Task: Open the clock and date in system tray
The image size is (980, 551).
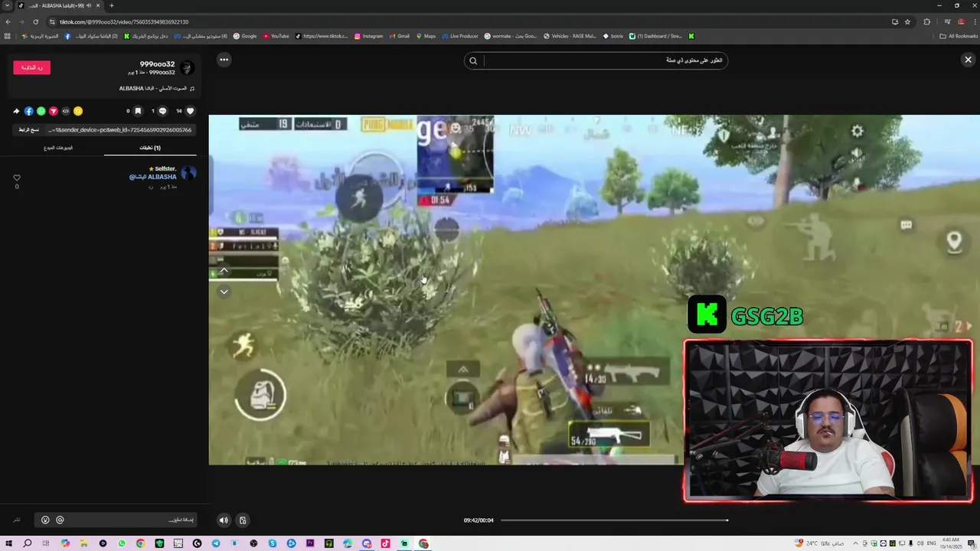Action: point(952,543)
